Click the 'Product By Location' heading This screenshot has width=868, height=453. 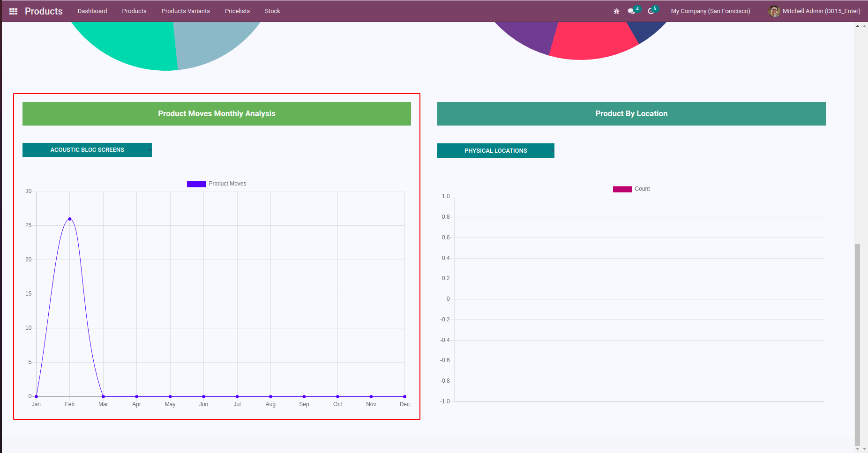631,114
